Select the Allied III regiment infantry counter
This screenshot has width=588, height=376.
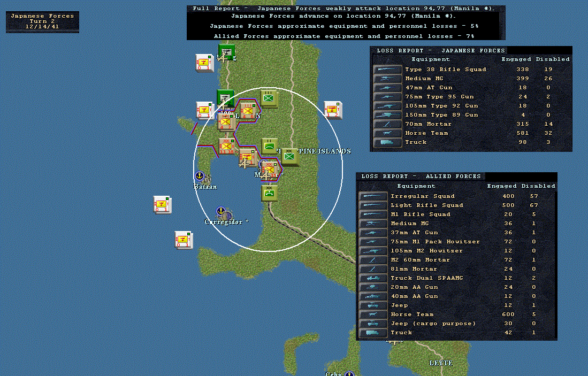tap(268, 98)
